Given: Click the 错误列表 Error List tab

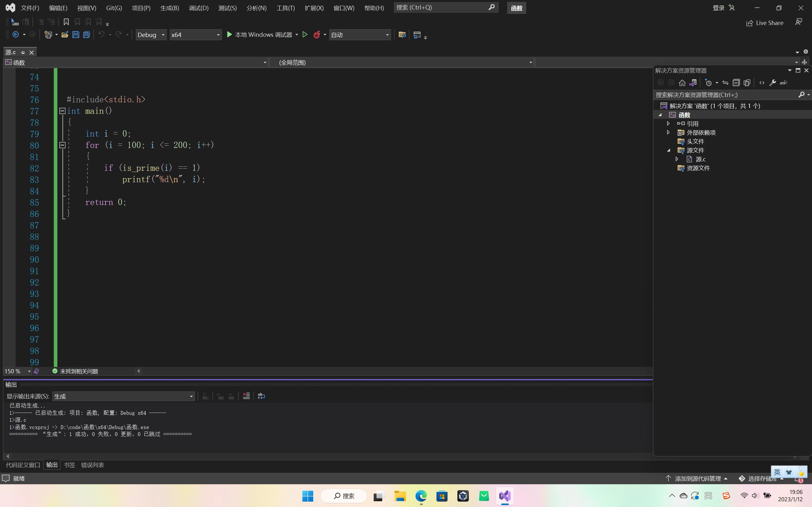Looking at the screenshot, I should tap(92, 465).
